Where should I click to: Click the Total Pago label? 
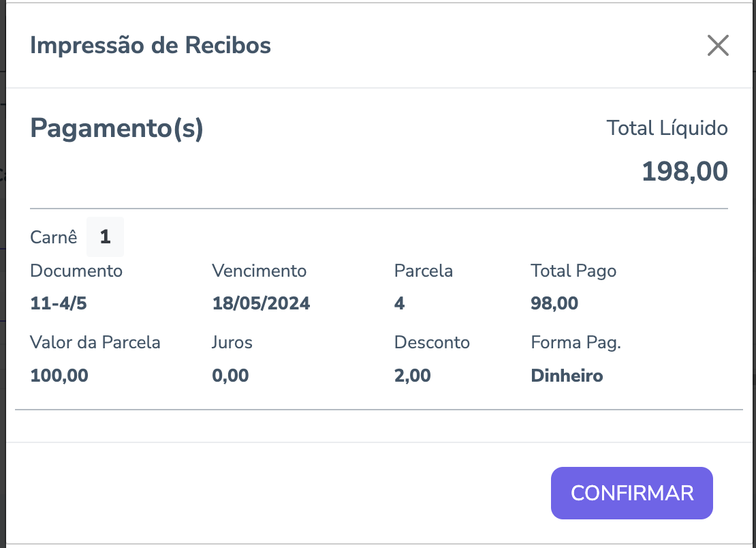point(573,271)
